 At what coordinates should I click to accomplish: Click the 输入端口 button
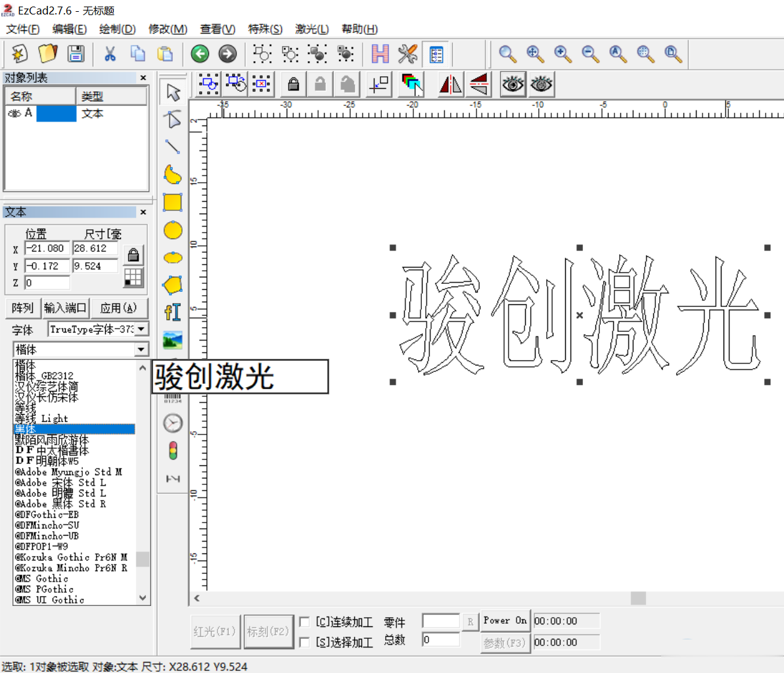[x=65, y=308]
